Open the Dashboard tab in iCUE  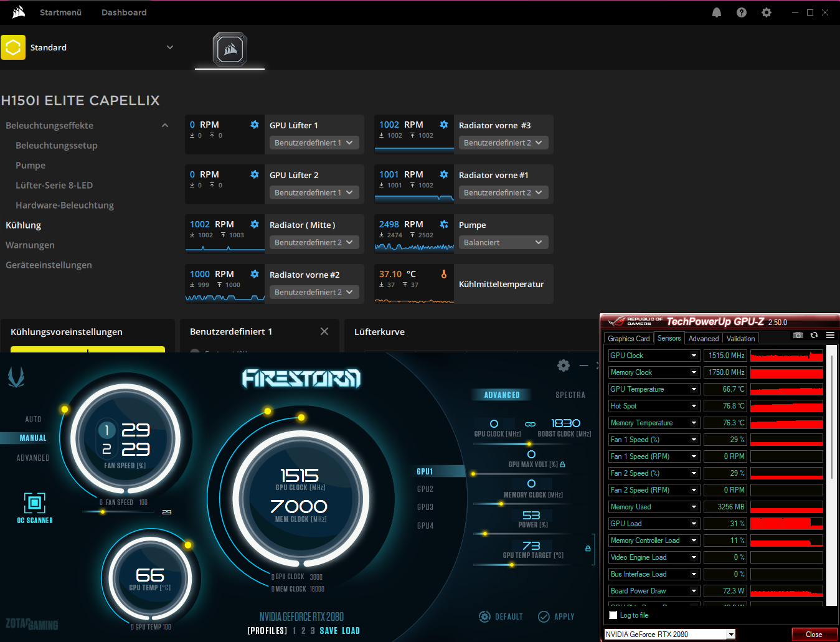[x=124, y=12]
